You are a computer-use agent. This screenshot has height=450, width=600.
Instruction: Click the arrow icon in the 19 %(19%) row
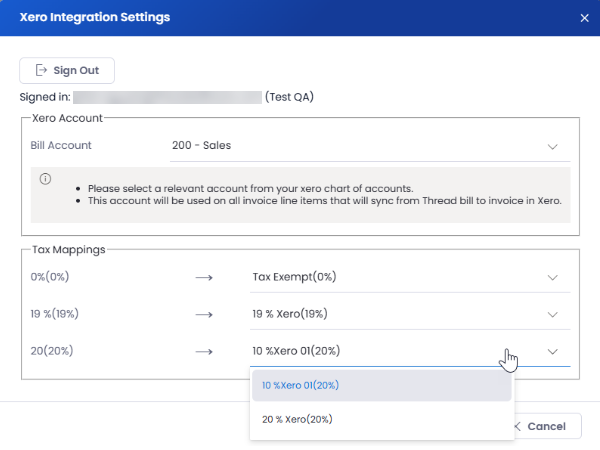[204, 314]
